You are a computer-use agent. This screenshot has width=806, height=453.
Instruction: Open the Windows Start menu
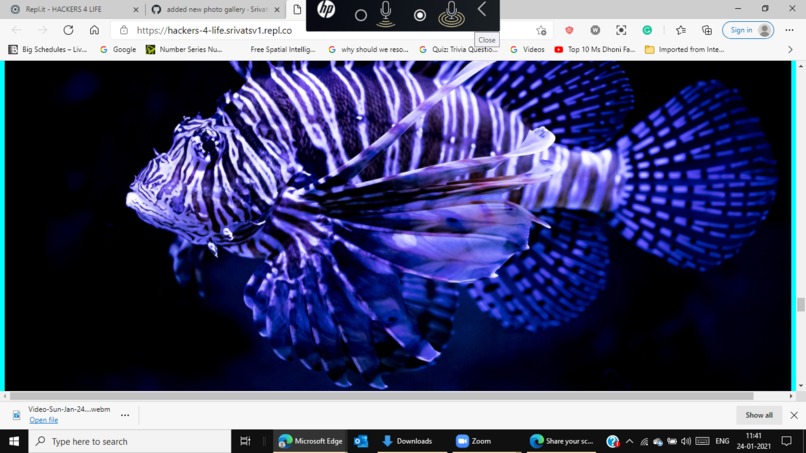pyautogui.click(x=14, y=441)
